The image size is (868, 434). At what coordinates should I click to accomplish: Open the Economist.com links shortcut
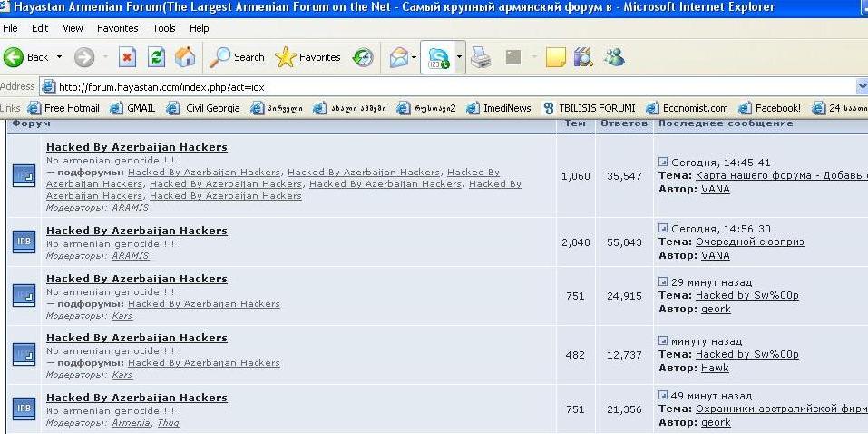coord(687,108)
